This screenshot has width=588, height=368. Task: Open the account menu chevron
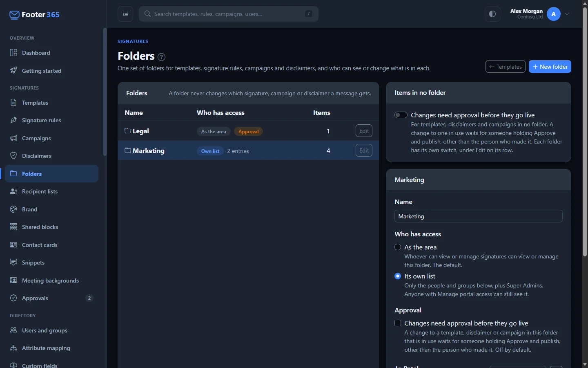pos(567,14)
